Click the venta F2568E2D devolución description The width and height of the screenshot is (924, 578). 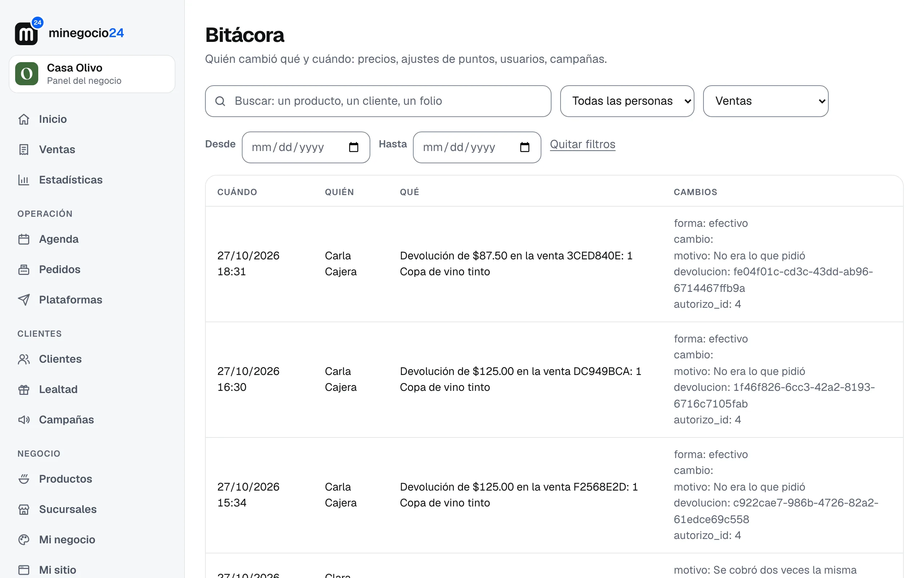[519, 495]
